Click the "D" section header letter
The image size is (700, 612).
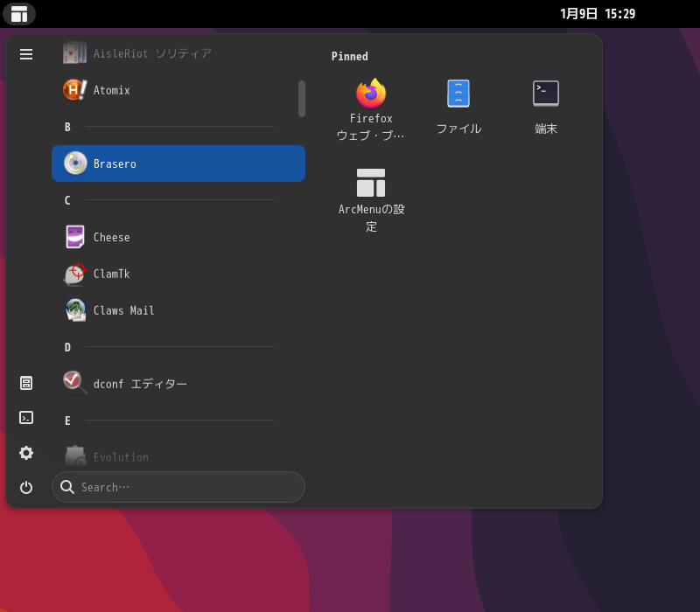(67, 347)
